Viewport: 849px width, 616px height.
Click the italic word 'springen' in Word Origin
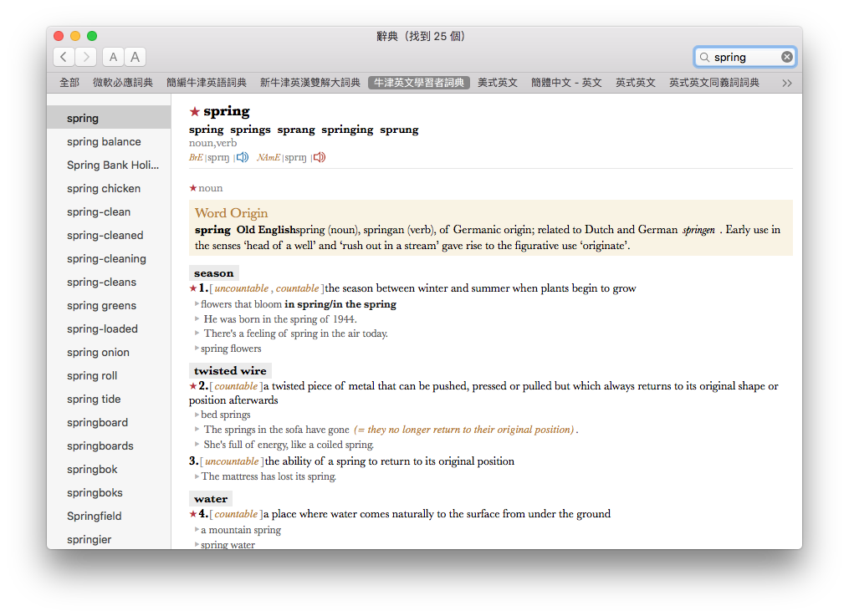(698, 230)
